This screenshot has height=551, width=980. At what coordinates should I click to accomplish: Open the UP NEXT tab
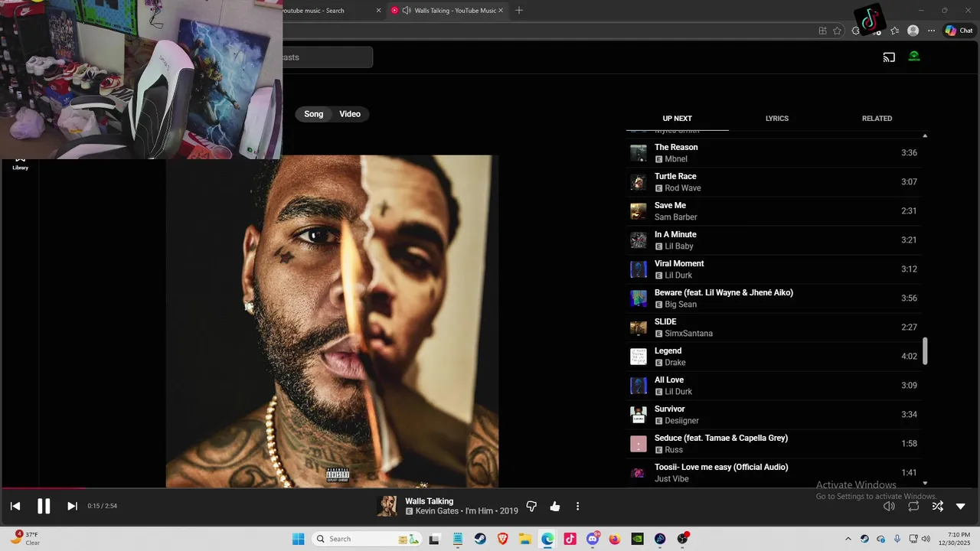pos(677,119)
